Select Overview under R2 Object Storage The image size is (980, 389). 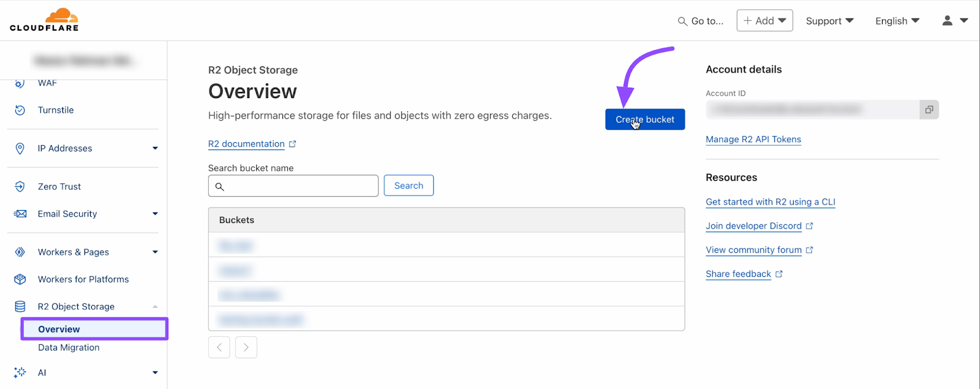[94, 329]
